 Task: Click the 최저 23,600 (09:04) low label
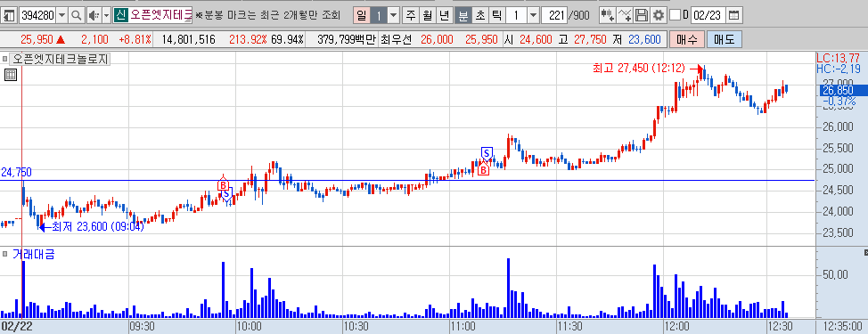point(97,226)
